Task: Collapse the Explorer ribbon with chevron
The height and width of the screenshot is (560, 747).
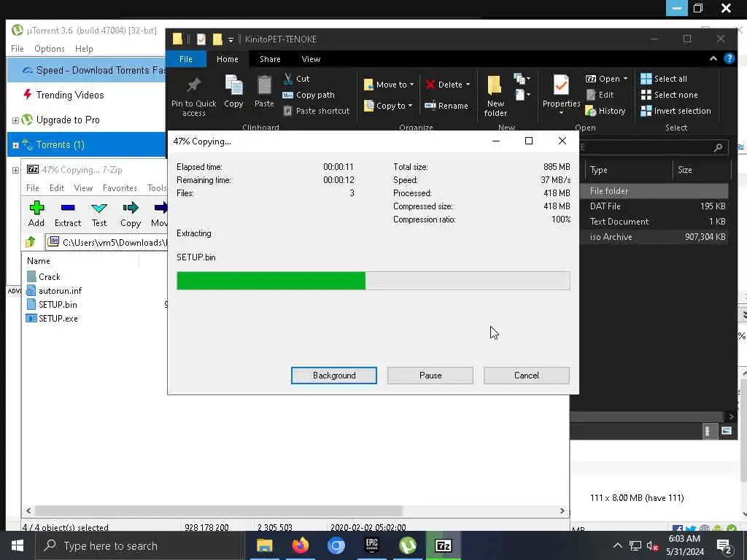Action: pos(713,58)
